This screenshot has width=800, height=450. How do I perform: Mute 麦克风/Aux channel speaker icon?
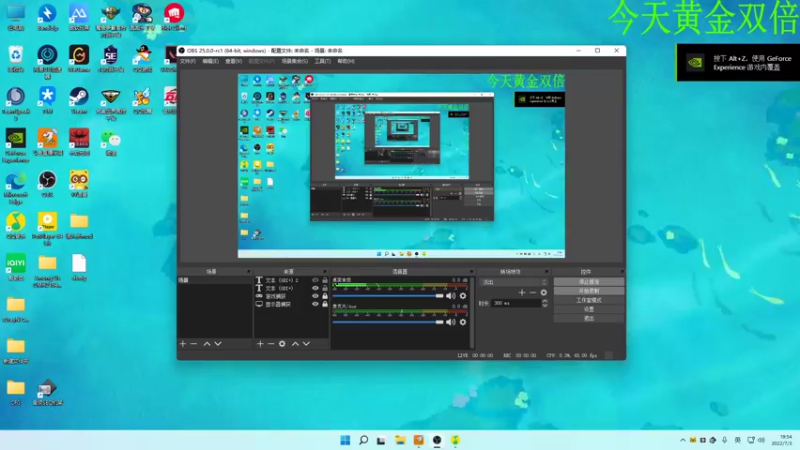pyautogui.click(x=451, y=322)
